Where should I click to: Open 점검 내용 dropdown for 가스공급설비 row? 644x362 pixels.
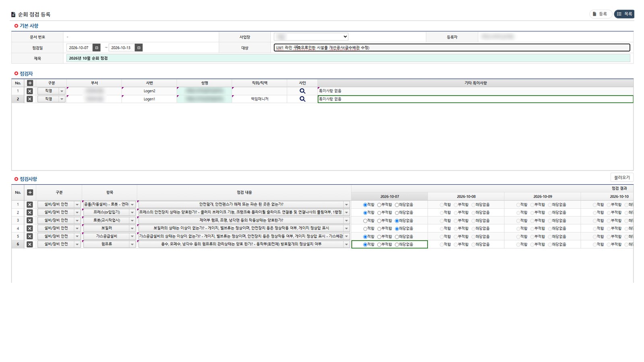(346, 236)
